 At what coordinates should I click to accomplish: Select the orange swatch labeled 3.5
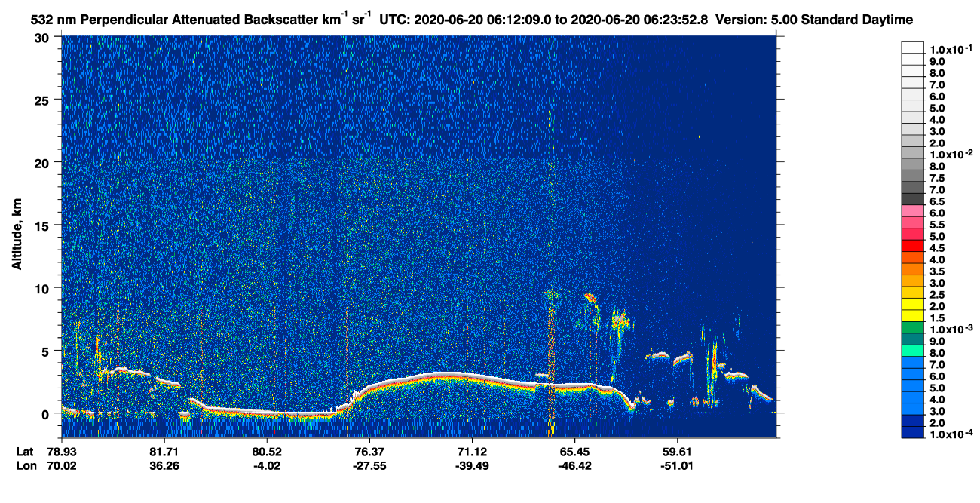912,270
